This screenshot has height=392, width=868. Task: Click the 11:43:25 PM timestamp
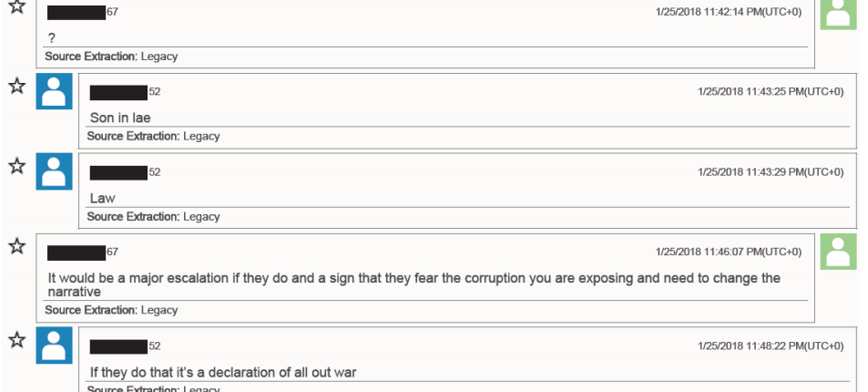click(771, 91)
